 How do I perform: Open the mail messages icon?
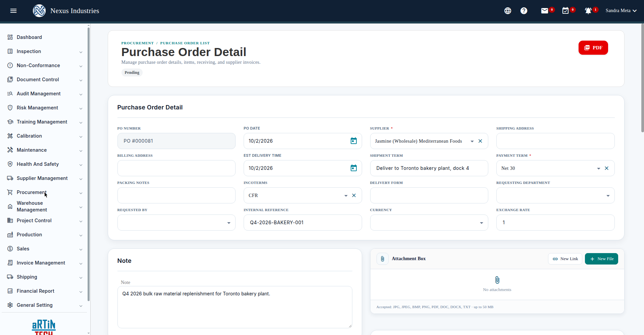545,11
